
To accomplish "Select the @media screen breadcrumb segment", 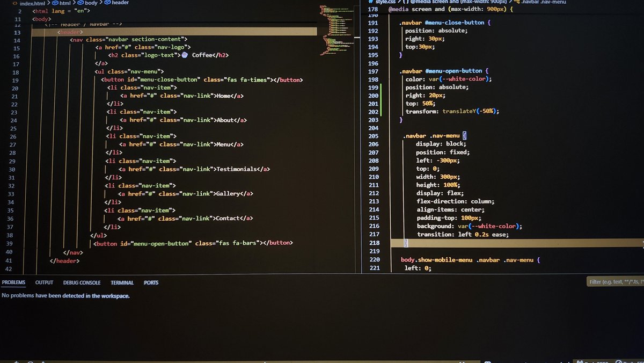I will 460,2.
